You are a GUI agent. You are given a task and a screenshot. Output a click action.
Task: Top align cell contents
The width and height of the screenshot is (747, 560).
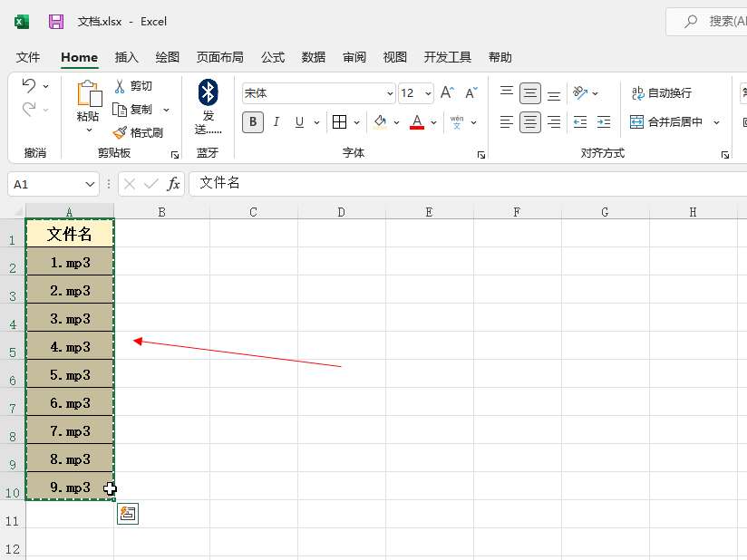[x=507, y=91]
